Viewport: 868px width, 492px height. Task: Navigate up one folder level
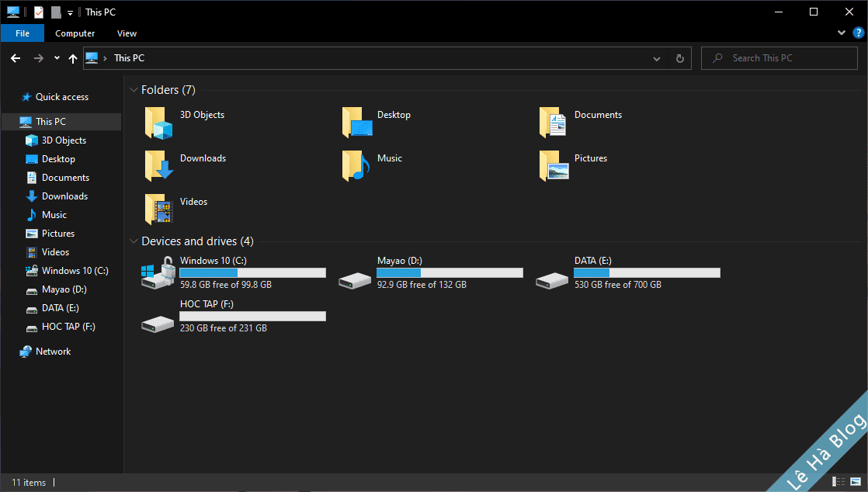72,57
